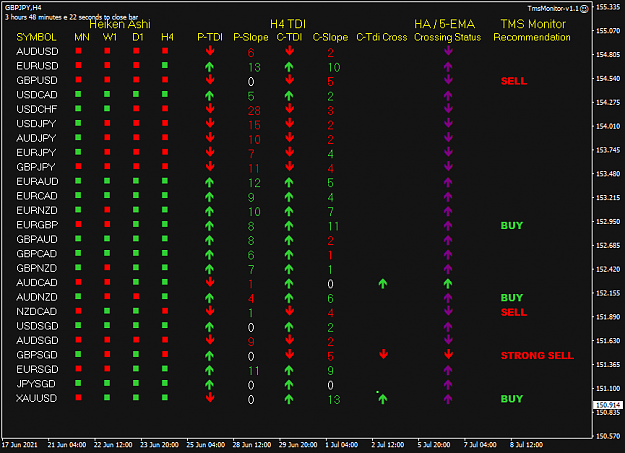Click the 5 Jul 20:00 time axis label
The width and height of the screenshot is (625, 453).
coord(434,445)
